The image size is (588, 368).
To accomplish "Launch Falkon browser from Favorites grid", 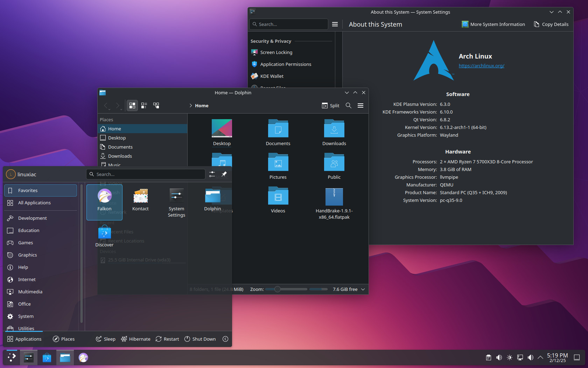I will [104, 202].
